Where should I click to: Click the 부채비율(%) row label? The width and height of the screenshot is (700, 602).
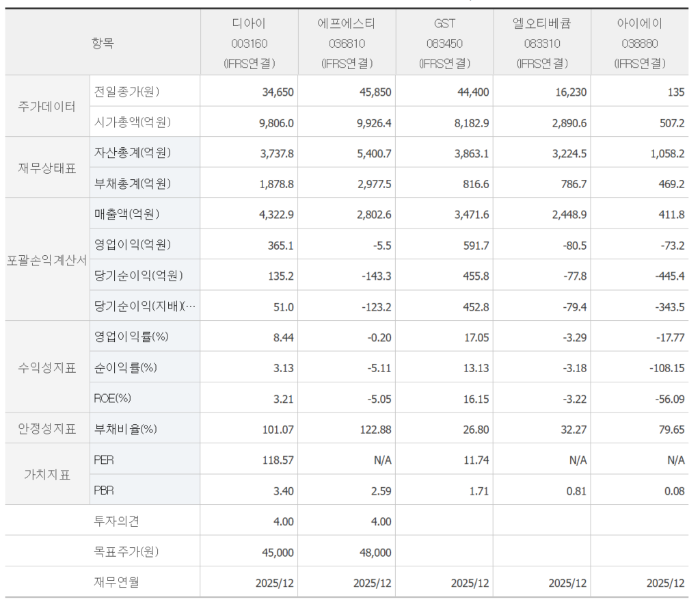pos(126,429)
